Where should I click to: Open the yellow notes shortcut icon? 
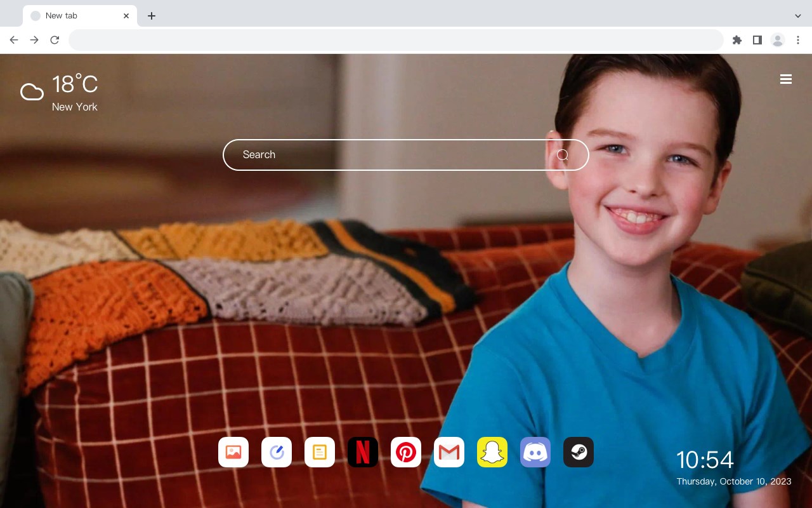pos(320,452)
